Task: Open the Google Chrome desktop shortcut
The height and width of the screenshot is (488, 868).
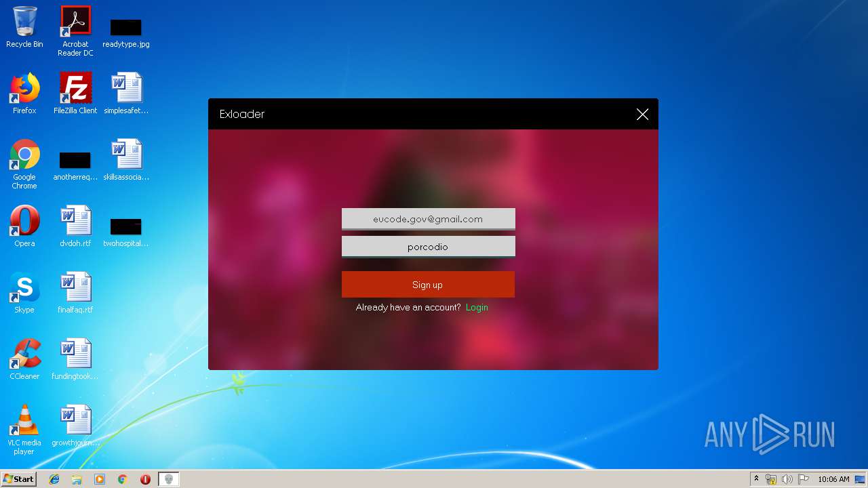Action: tap(24, 165)
